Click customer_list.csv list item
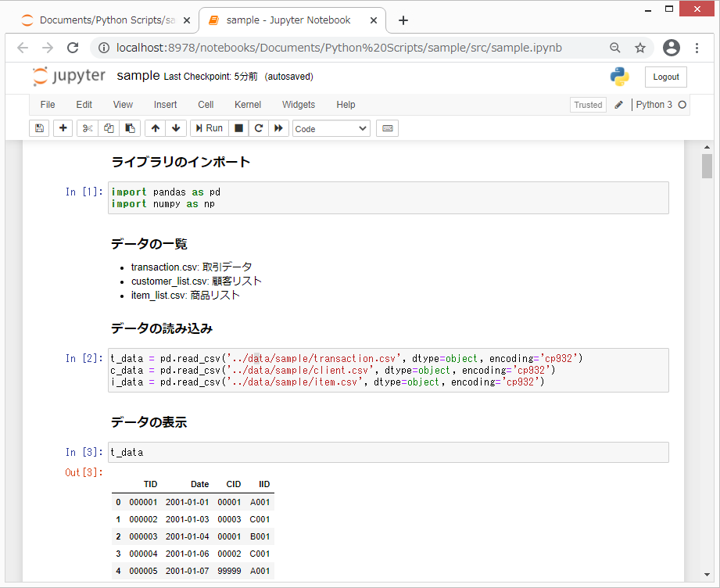Screen dimensions: 720x588 [196, 281]
